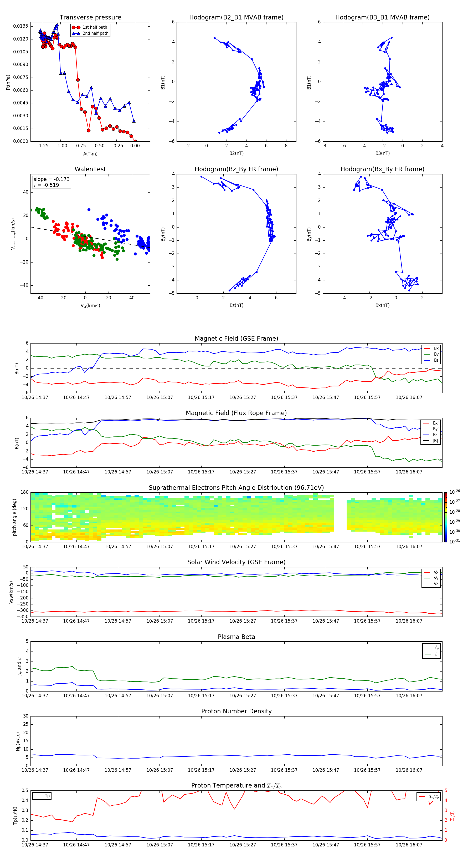This screenshot has width=473, height=868.
Task: Click the "Bx(nT)" x-axis label
Action: click(x=382, y=305)
